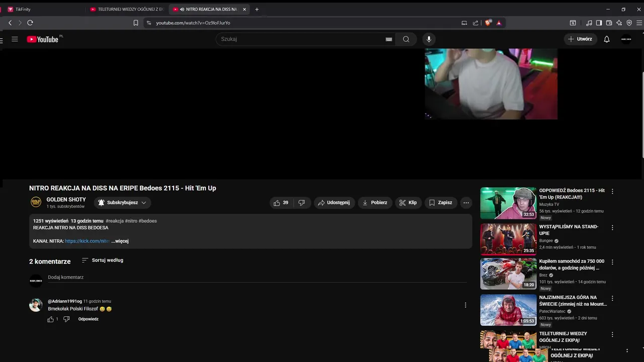Dislike the video with thumbs down
The height and width of the screenshot is (362, 644).
[302, 203]
